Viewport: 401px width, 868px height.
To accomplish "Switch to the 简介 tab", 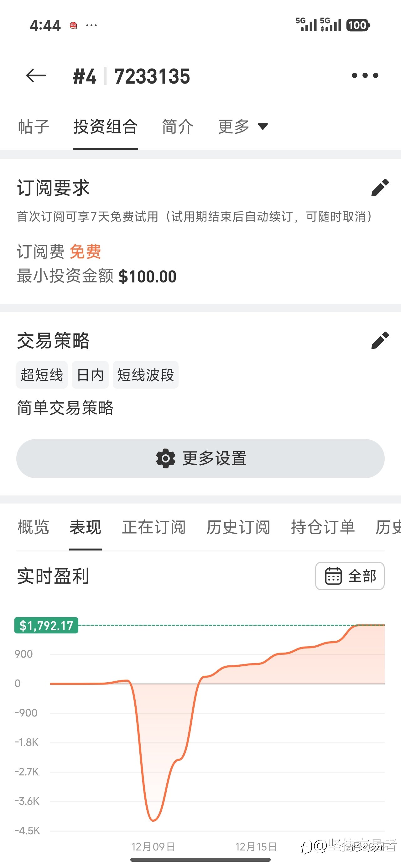I will click(x=177, y=127).
